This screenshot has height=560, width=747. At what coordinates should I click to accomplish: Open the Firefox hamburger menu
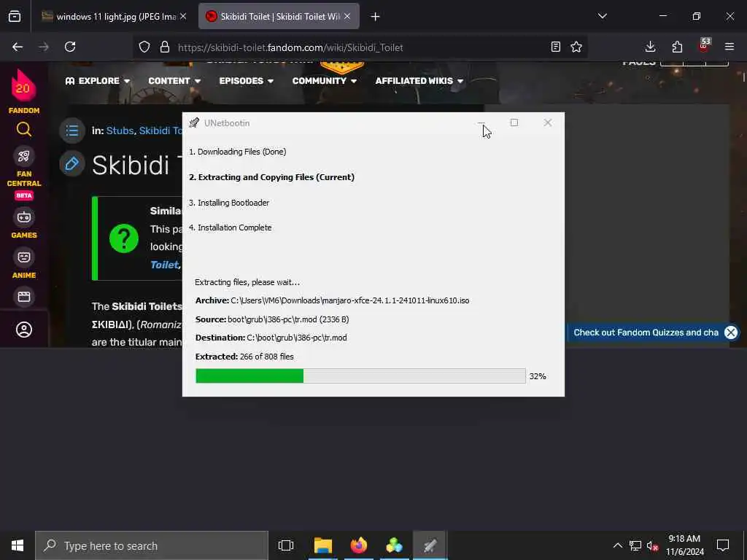tap(729, 47)
